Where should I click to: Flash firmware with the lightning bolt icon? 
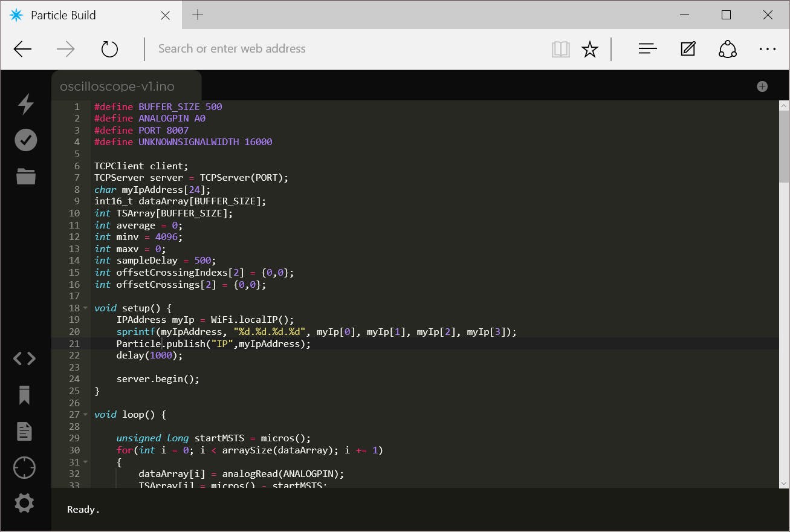[x=26, y=104]
